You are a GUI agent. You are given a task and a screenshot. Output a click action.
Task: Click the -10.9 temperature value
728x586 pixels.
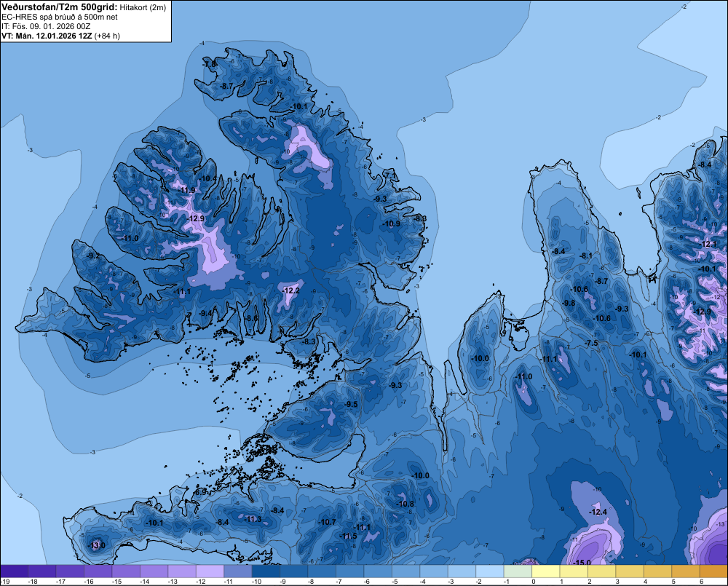[392, 223]
